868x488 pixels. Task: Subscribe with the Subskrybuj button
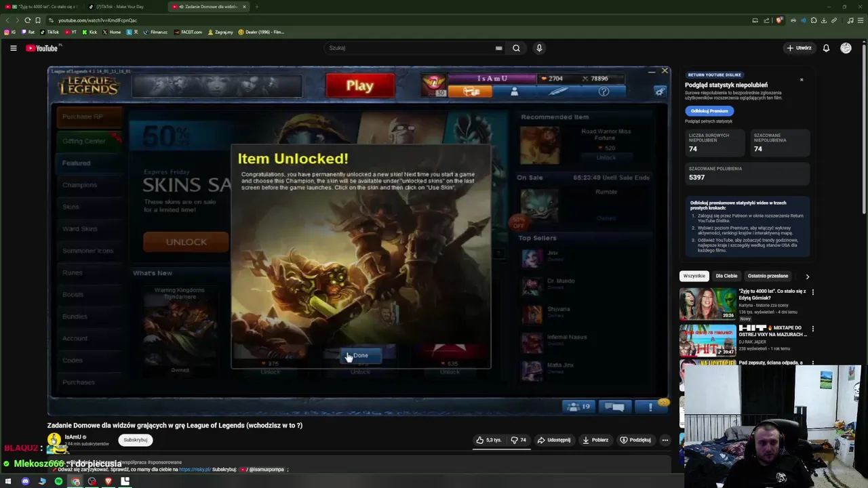[135, 440]
